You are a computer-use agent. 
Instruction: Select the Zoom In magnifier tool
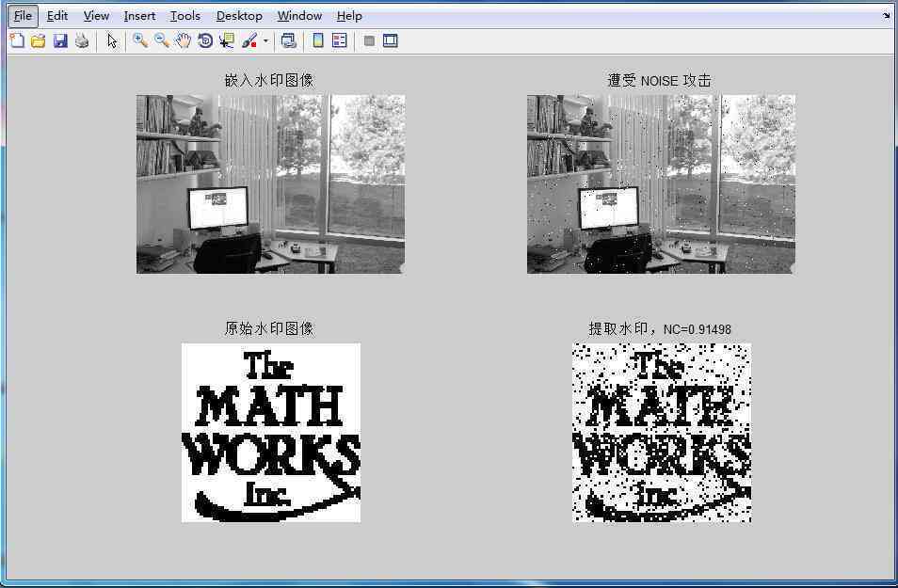[x=139, y=40]
